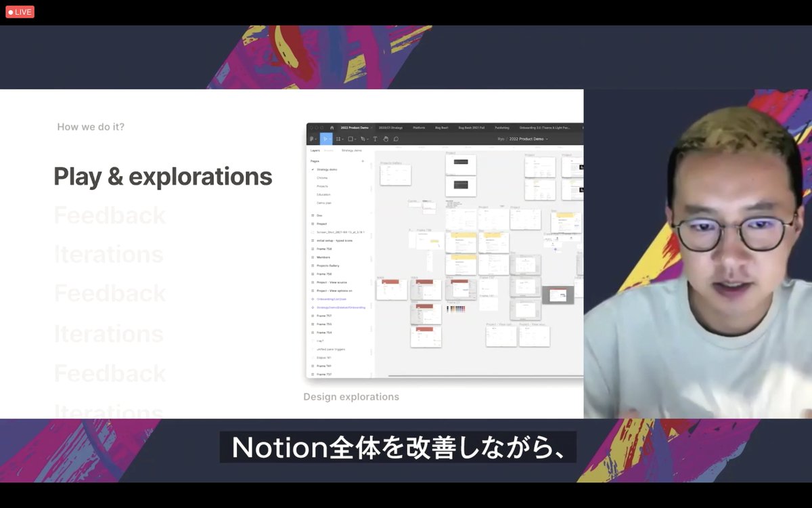The height and width of the screenshot is (508, 812).
Task: Click the Figma home icon
Action: 332,127
